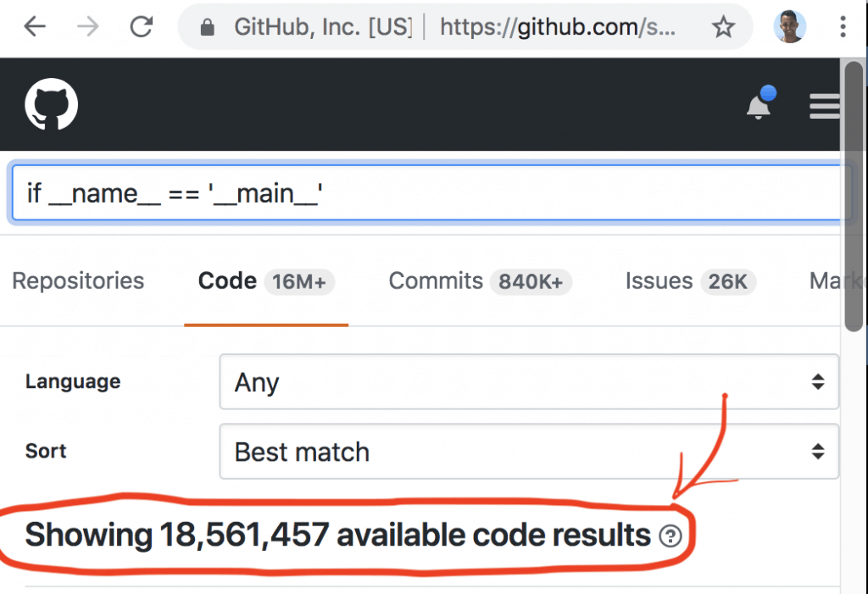The height and width of the screenshot is (594, 868).
Task: Switch to the Repositories tab
Action: tap(78, 281)
